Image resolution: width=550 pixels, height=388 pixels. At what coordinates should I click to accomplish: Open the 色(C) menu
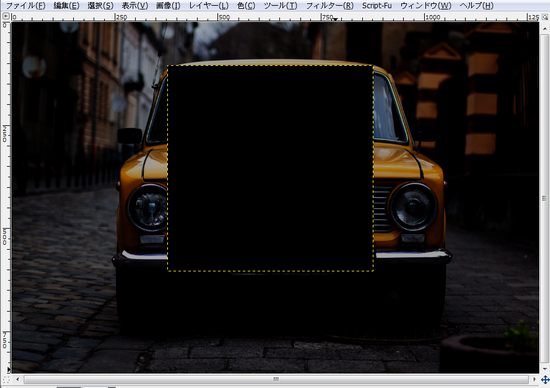(246, 6)
